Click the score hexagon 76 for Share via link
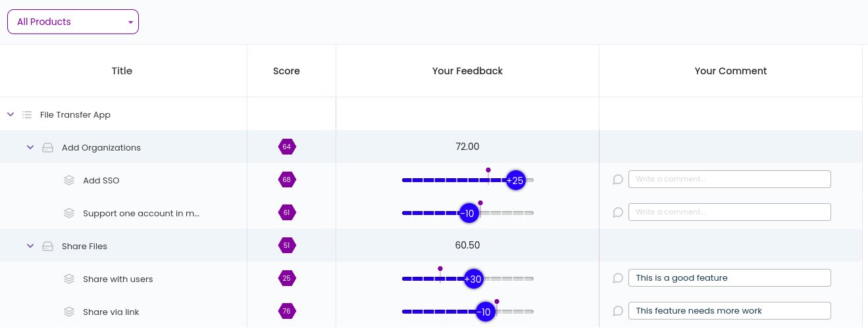Image resolution: width=868 pixels, height=334 pixels. pos(287,311)
